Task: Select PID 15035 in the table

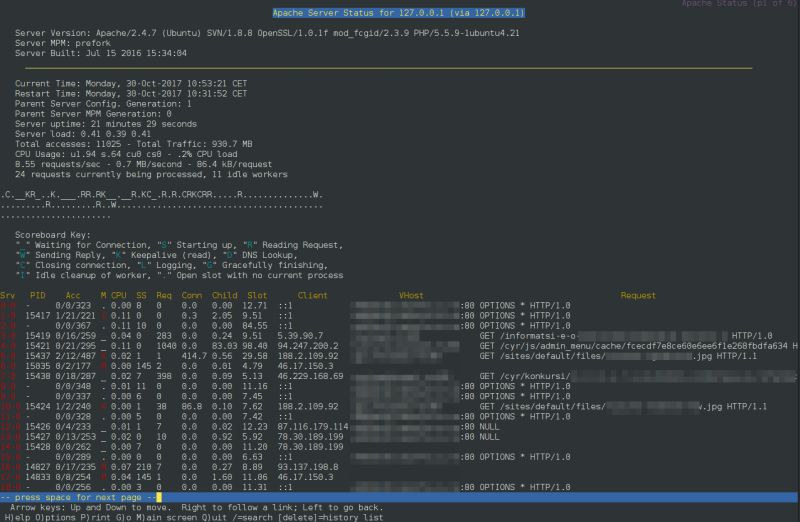Action: [x=38, y=366]
